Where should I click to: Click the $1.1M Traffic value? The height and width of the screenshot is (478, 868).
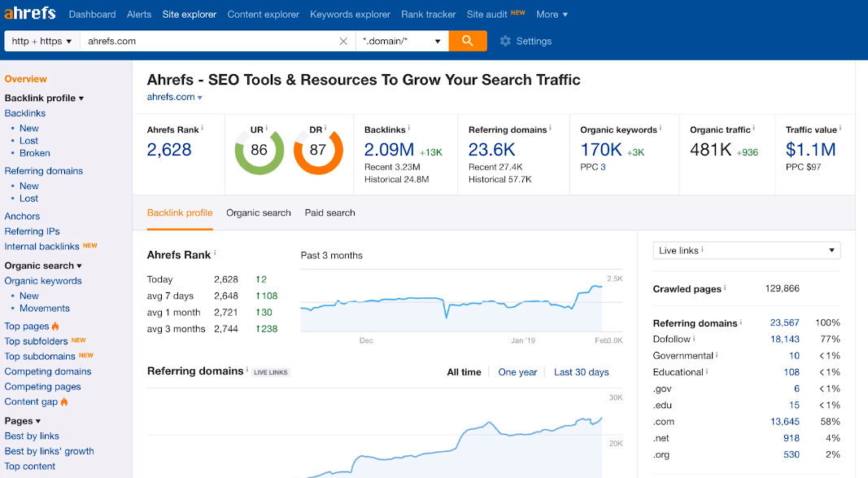click(810, 150)
